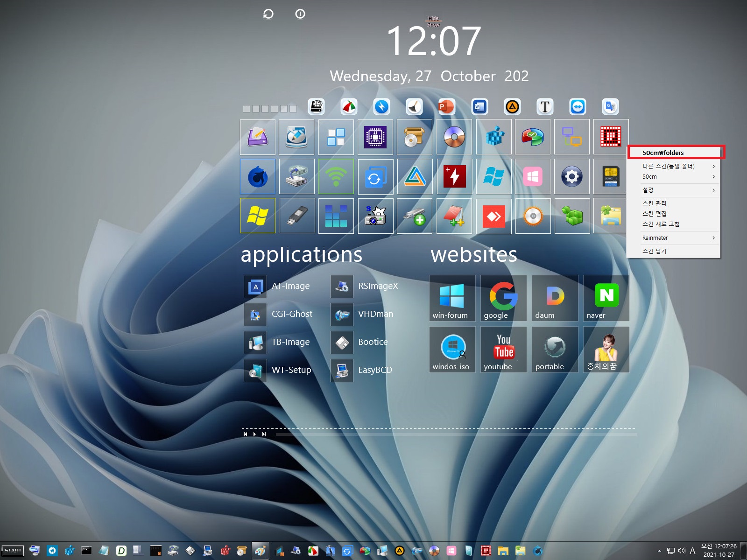Launch the TeamViewer icon
747x560 pixels.
[578, 107]
